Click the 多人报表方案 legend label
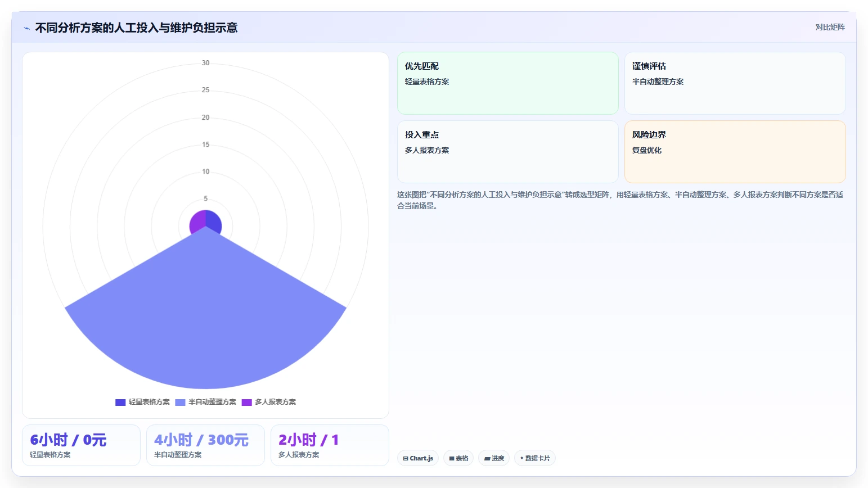868x488 pixels. (276, 402)
